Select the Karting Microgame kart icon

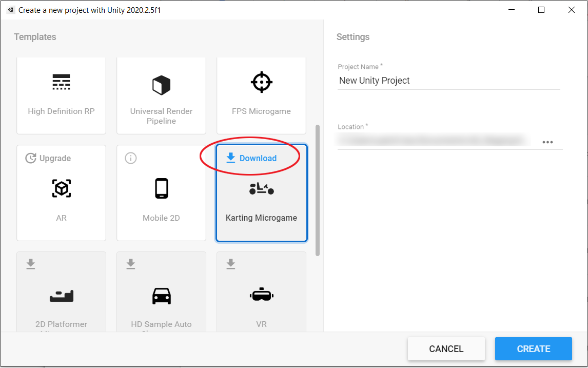coord(261,188)
